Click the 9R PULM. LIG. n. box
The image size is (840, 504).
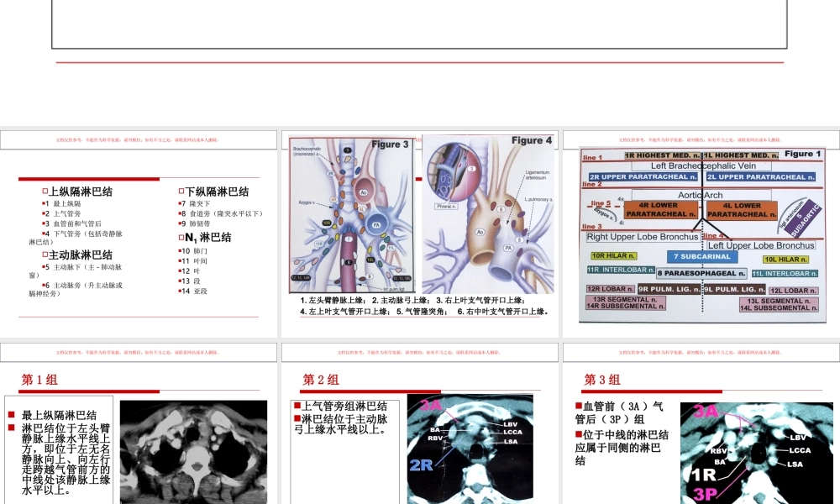[669, 289]
